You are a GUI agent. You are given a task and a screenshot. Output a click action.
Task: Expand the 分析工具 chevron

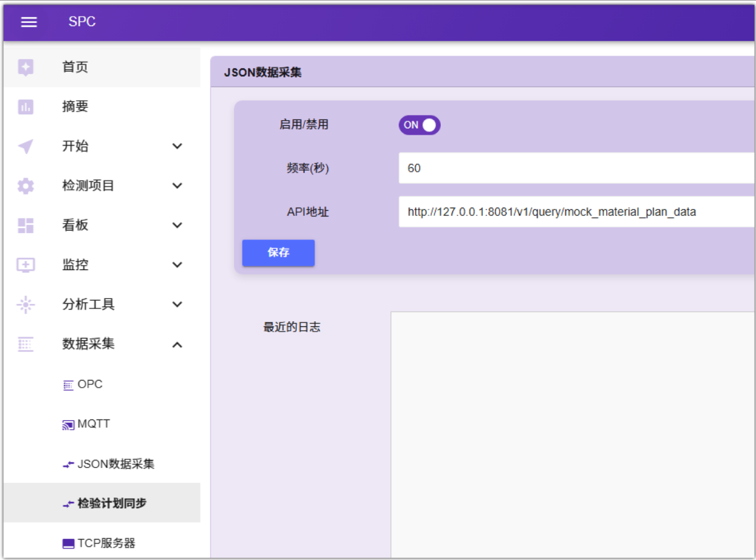[x=177, y=305]
